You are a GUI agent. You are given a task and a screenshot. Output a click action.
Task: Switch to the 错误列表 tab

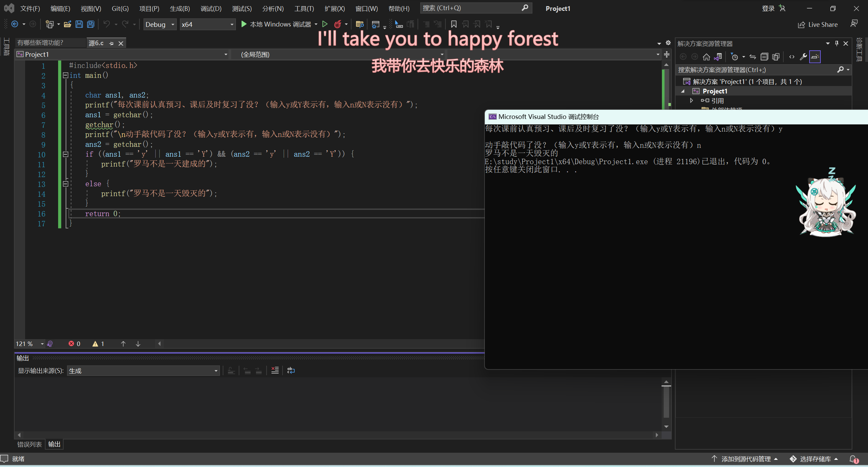tap(30, 444)
